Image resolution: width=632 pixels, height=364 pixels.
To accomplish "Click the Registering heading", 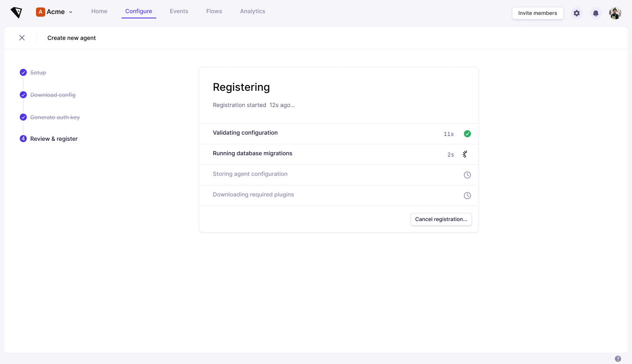I will [x=241, y=87].
